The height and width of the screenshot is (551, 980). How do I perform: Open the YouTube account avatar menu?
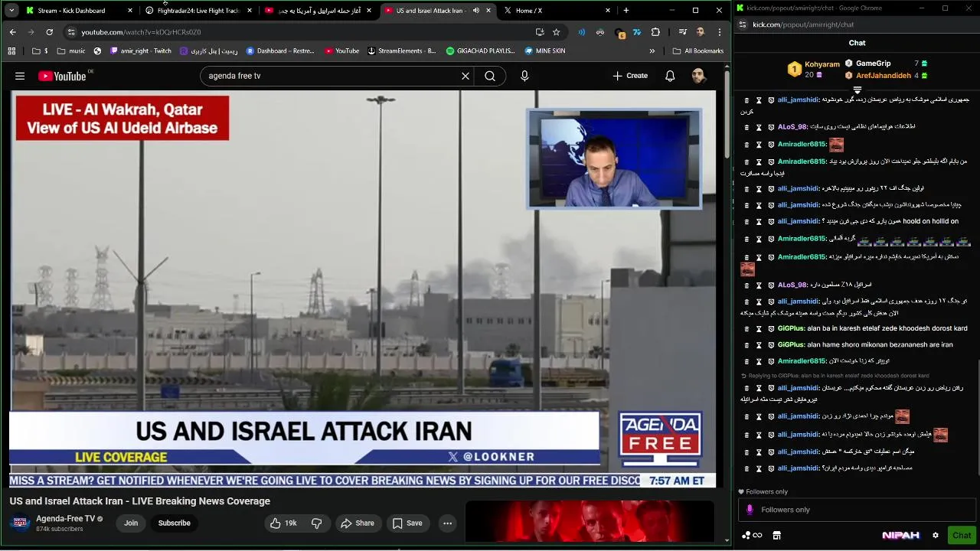pyautogui.click(x=698, y=76)
